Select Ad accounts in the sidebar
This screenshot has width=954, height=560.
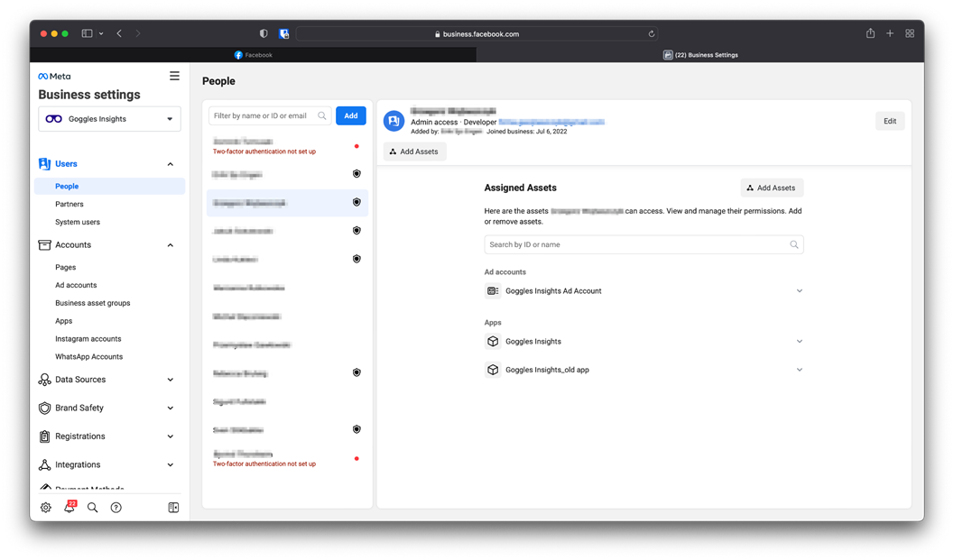pyautogui.click(x=76, y=285)
